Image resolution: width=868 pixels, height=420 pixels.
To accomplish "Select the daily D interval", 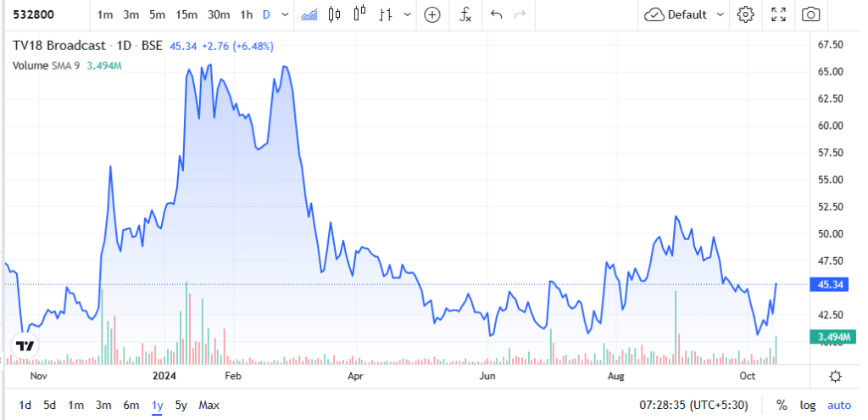I will tap(266, 15).
